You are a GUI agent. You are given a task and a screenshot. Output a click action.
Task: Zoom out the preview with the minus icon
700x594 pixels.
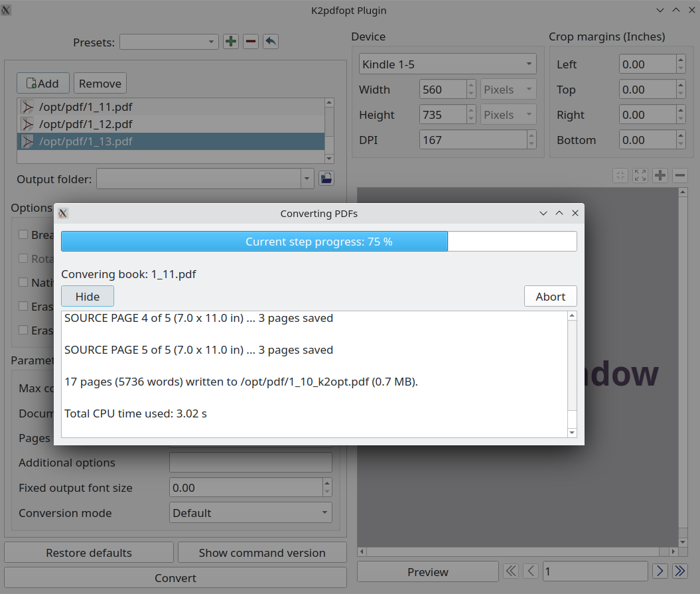coord(680,175)
